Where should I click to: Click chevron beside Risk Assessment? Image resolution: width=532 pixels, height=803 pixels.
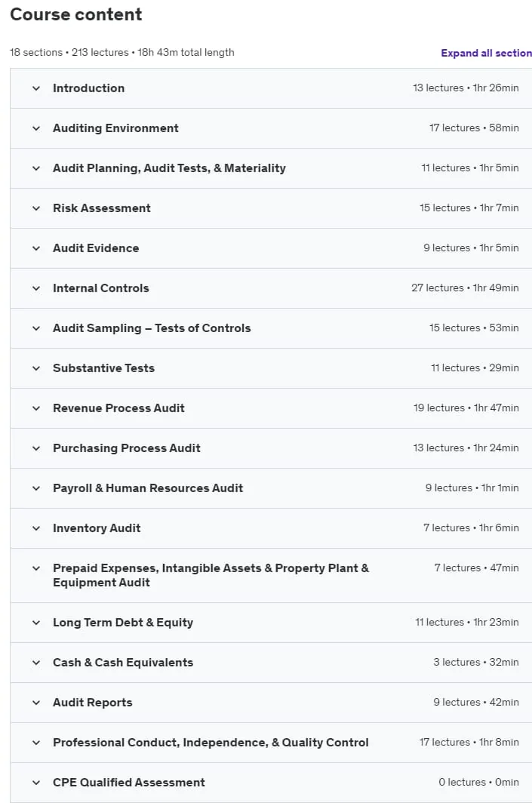pos(36,208)
